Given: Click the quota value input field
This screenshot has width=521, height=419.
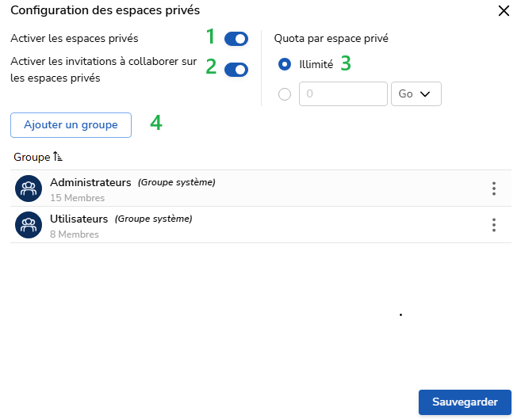Looking at the screenshot, I should point(343,94).
